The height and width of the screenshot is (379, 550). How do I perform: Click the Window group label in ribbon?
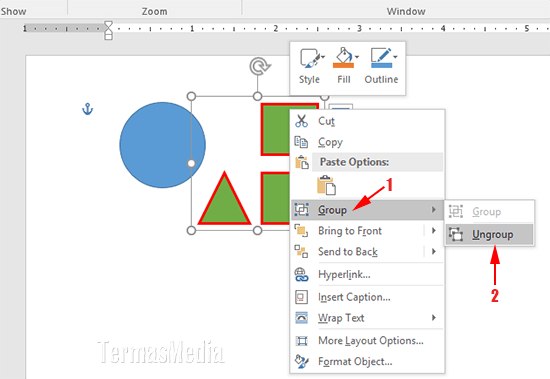click(x=406, y=11)
